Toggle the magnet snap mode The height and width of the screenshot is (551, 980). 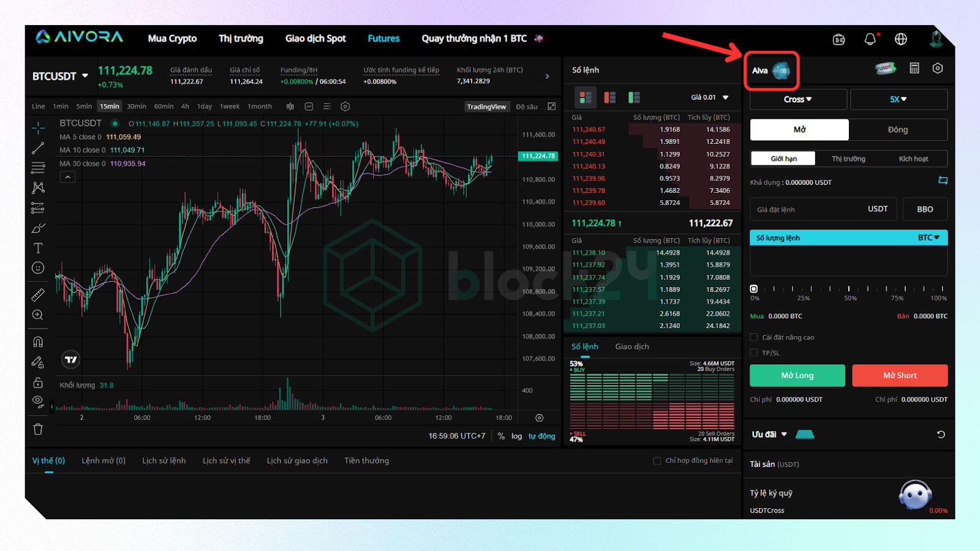[x=38, y=342]
